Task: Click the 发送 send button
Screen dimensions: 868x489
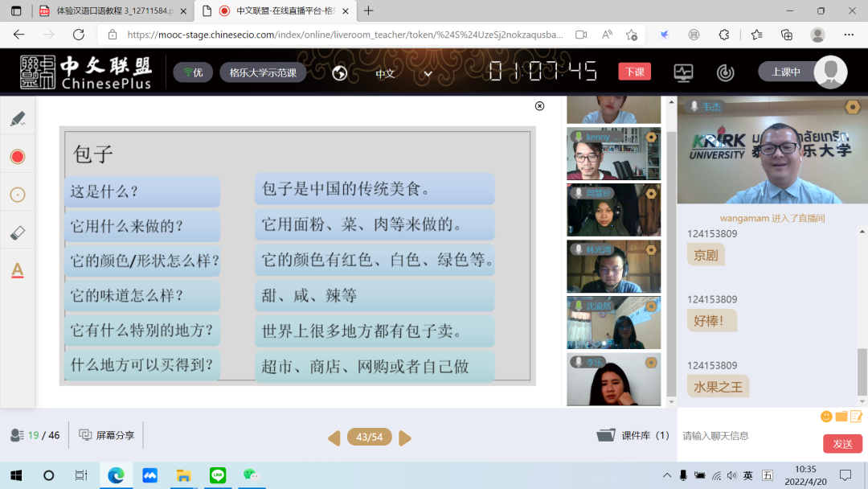Action: [x=842, y=444]
